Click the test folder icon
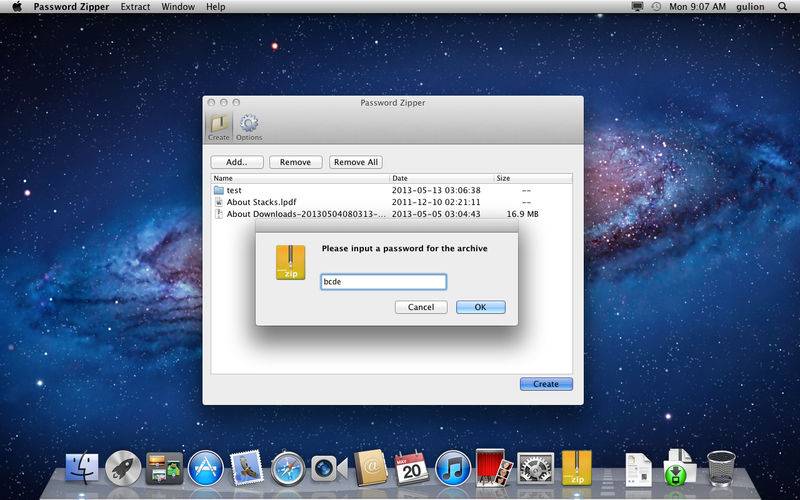The width and height of the screenshot is (800, 500). tap(219, 190)
